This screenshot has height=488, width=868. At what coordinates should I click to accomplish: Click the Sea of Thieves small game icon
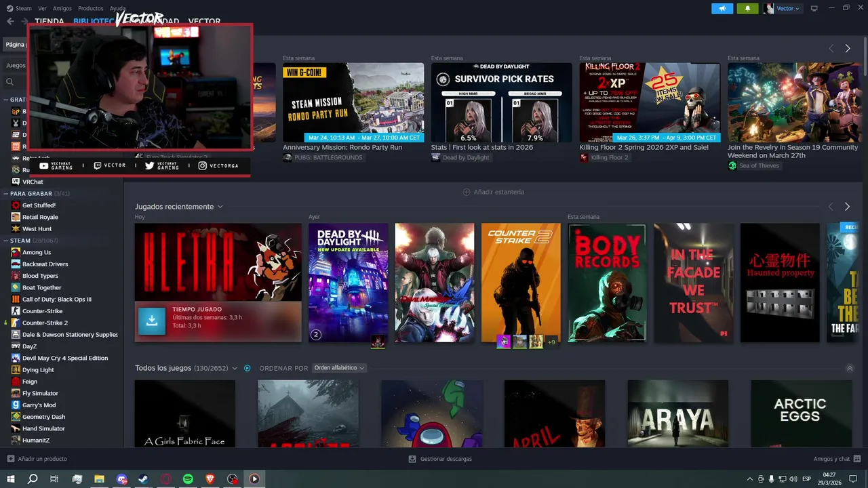[x=732, y=166]
